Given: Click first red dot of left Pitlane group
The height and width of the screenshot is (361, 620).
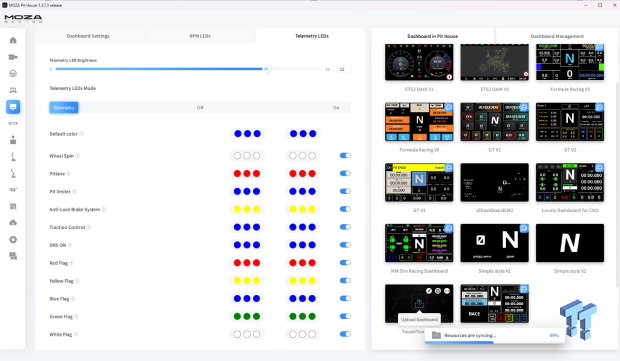Looking at the screenshot, I should tap(237, 174).
